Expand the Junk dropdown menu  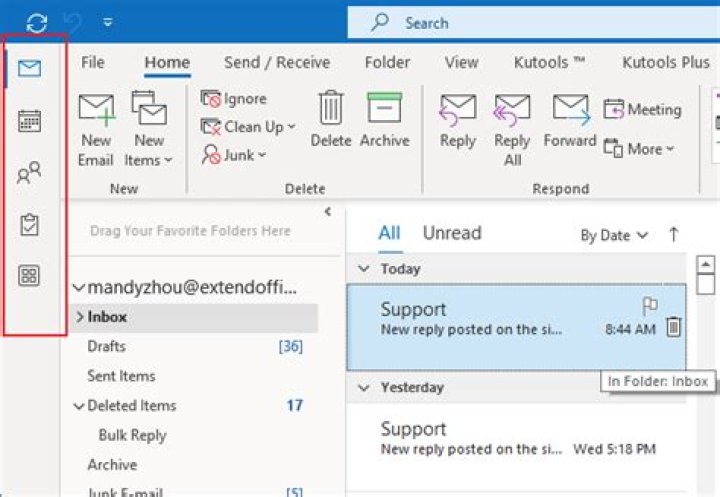pos(235,155)
